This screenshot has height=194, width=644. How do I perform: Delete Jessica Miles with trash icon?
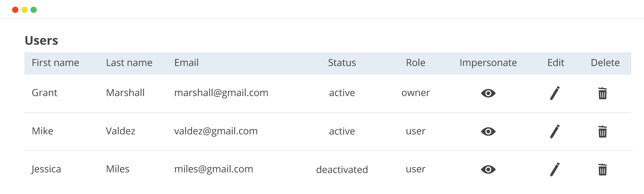pos(603,170)
